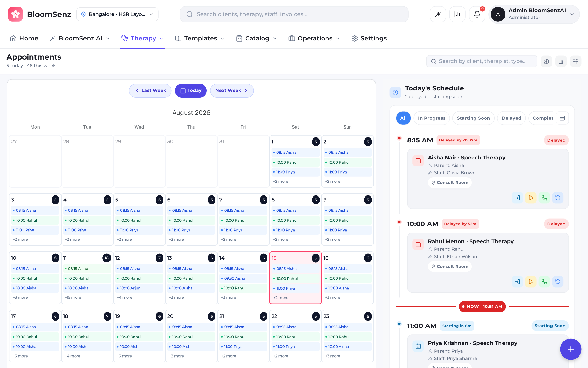
Task: Filter schedule by Starting Soon
Action: coord(473,118)
